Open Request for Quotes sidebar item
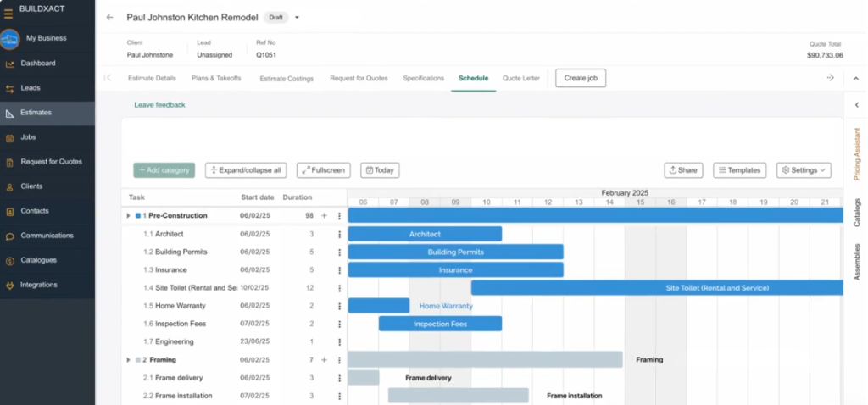 [x=47, y=162]
